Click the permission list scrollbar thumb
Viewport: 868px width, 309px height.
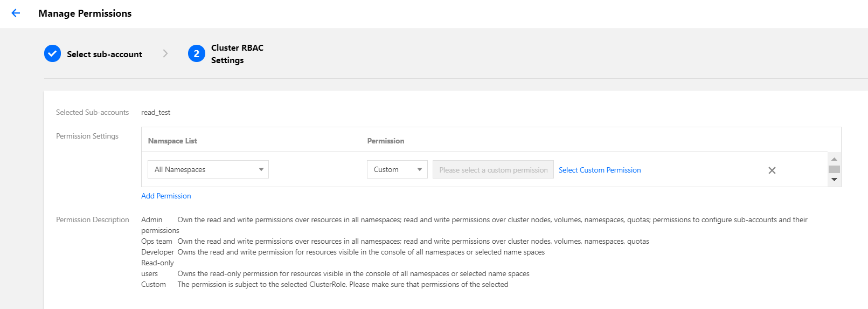tap(834, 169)
